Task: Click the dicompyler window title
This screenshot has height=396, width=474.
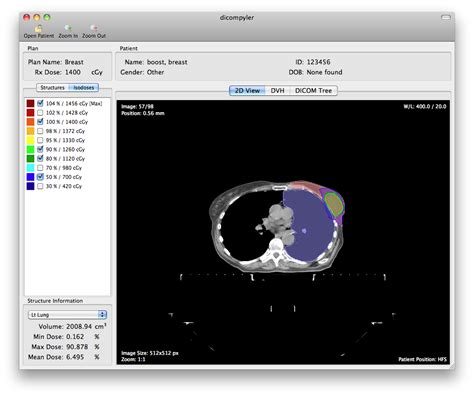Action: point(237,17)
